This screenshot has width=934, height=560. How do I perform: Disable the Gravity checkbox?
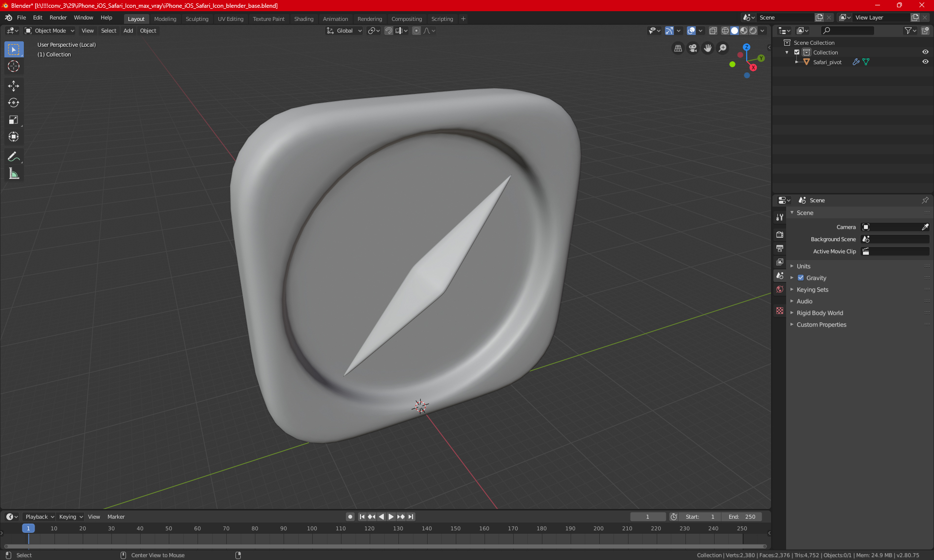point(801,278)
